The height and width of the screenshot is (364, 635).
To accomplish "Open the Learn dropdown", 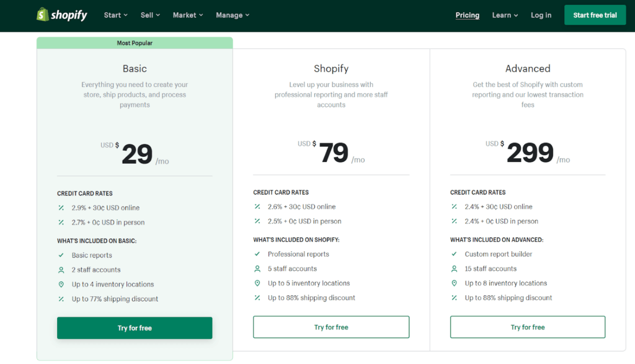I will pos(505,15).
